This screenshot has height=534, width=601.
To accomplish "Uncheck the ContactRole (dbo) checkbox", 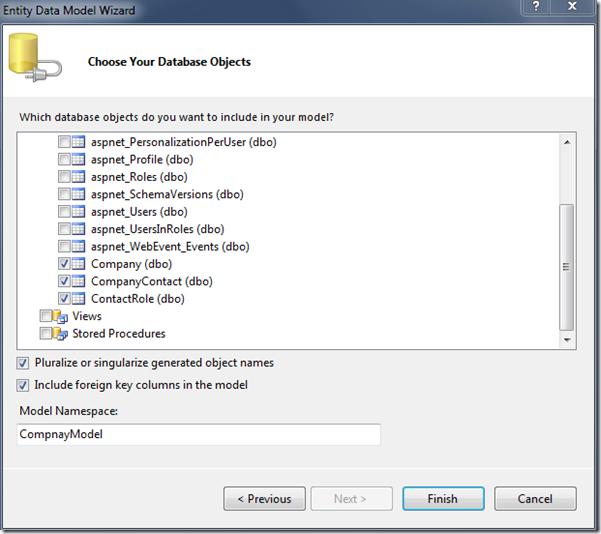I will [x=64, y=298].
